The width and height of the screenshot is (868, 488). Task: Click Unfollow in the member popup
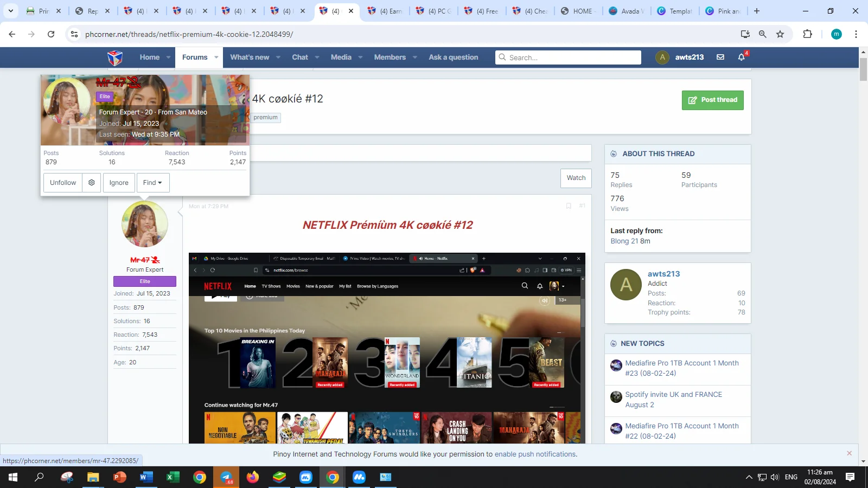[x=63, y=183]
